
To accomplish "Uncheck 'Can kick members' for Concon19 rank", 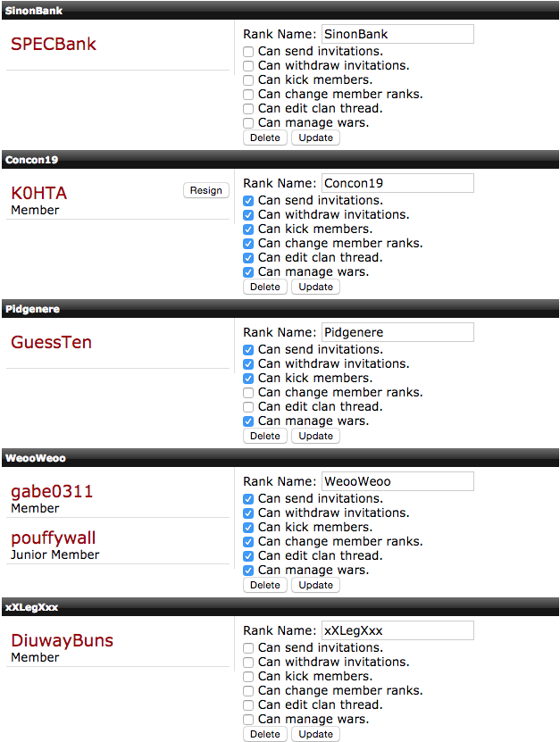I will point(248,229).
